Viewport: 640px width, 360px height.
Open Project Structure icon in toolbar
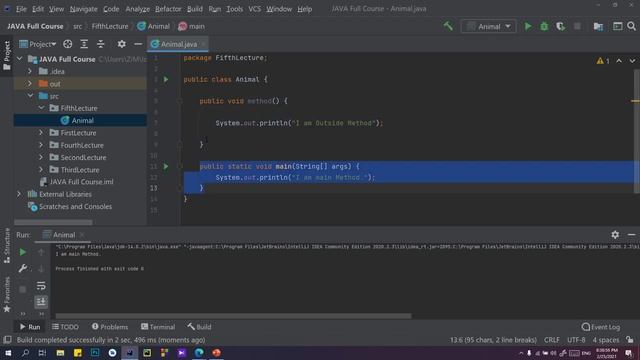tap(598, 26)
